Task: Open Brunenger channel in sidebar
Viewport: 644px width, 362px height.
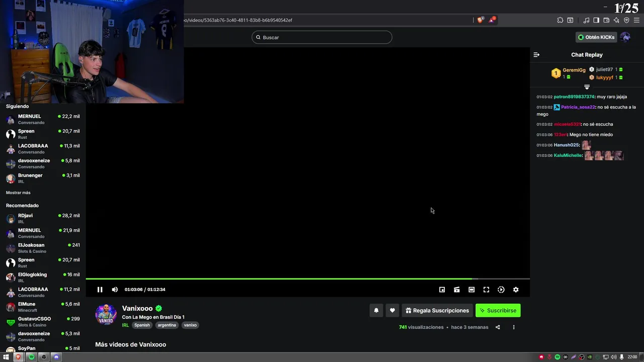Action: (x=43, y=178)
